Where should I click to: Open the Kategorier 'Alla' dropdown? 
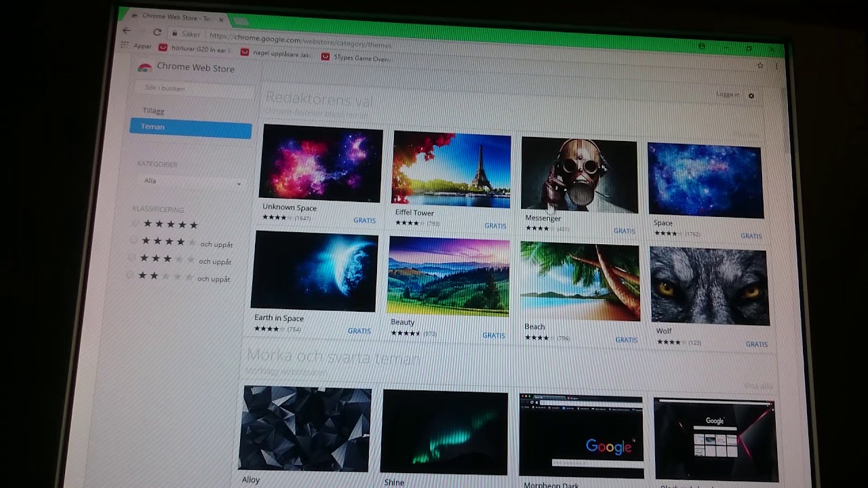click(191, 182)
